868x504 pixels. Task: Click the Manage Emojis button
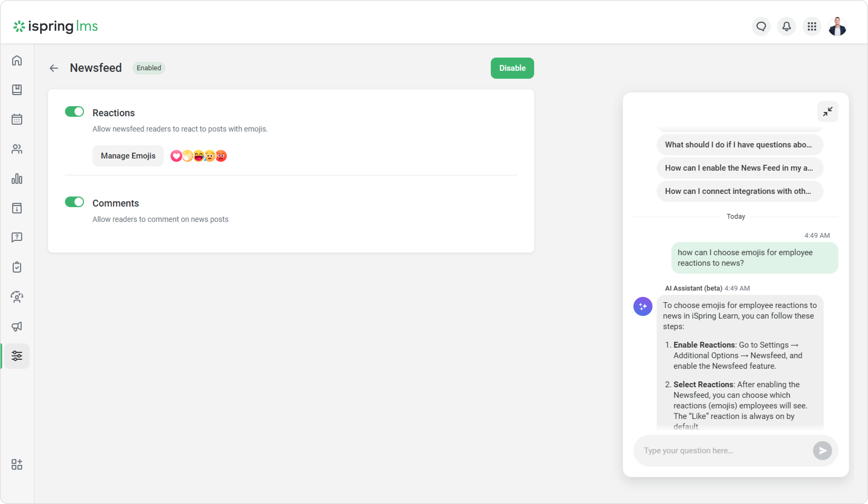tap(128, 156)
